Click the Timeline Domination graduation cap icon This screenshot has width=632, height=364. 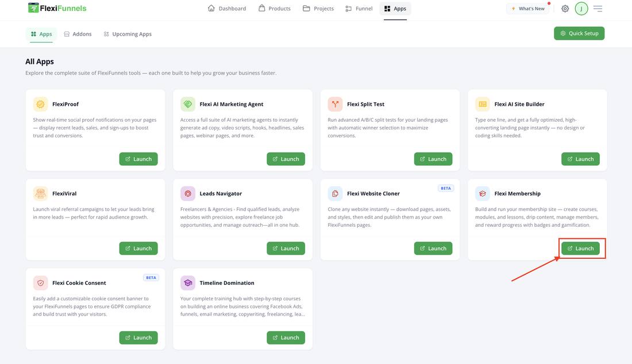(188, 283)
